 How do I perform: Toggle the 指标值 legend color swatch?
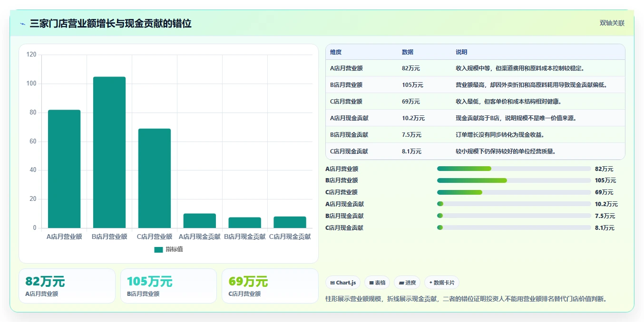158,249
